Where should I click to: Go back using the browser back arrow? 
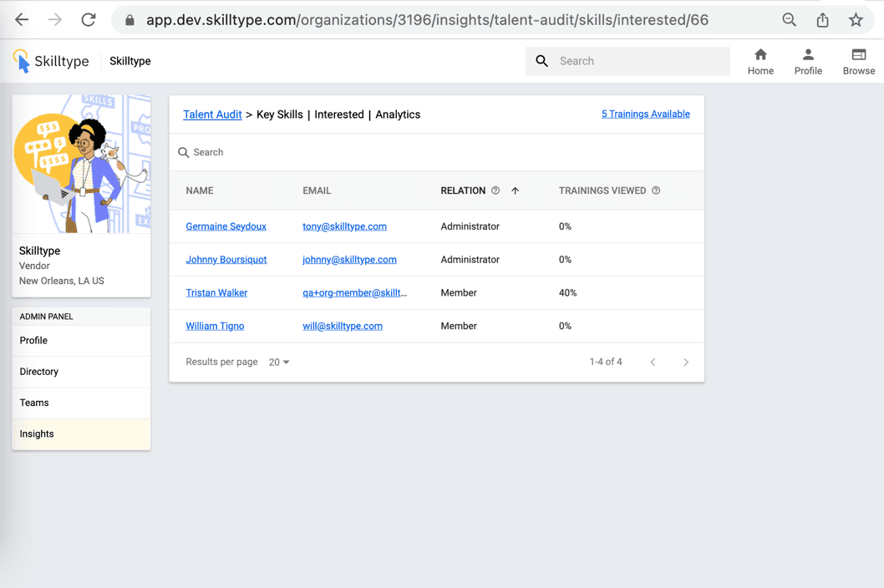tap(22, 20)
